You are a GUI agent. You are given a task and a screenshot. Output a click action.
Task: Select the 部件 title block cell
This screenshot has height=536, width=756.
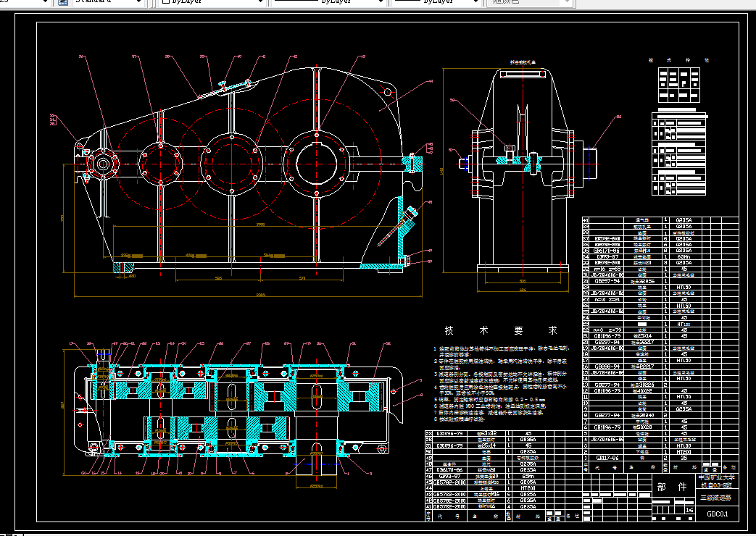click(x=671, y=487)
